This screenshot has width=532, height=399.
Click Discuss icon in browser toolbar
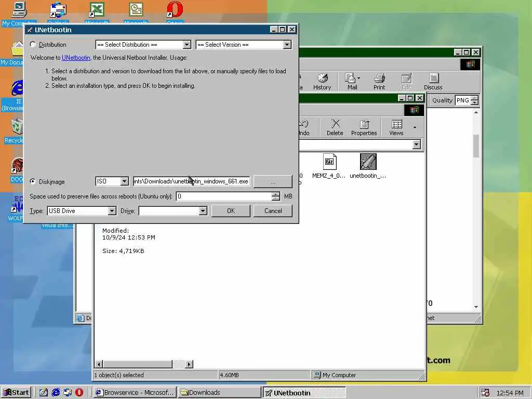(433, 82)
